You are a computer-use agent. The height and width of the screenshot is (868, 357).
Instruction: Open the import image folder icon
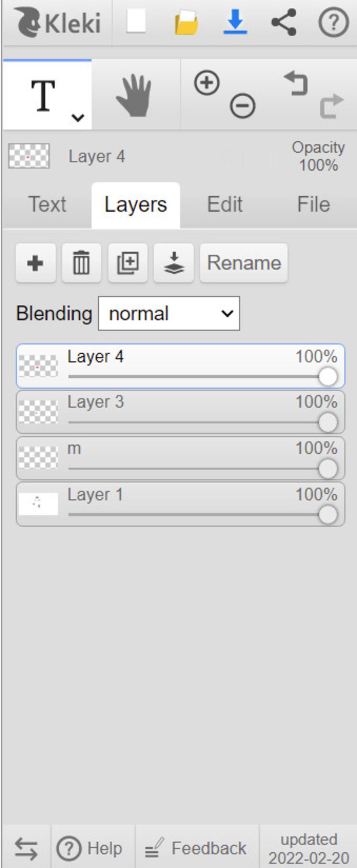tap(186, 23)
